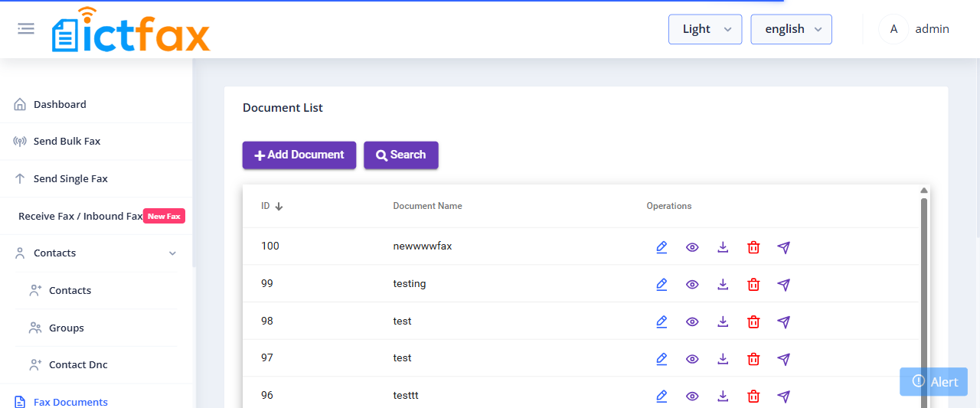Sort table by ID column
980x408 pixels.
272,206
